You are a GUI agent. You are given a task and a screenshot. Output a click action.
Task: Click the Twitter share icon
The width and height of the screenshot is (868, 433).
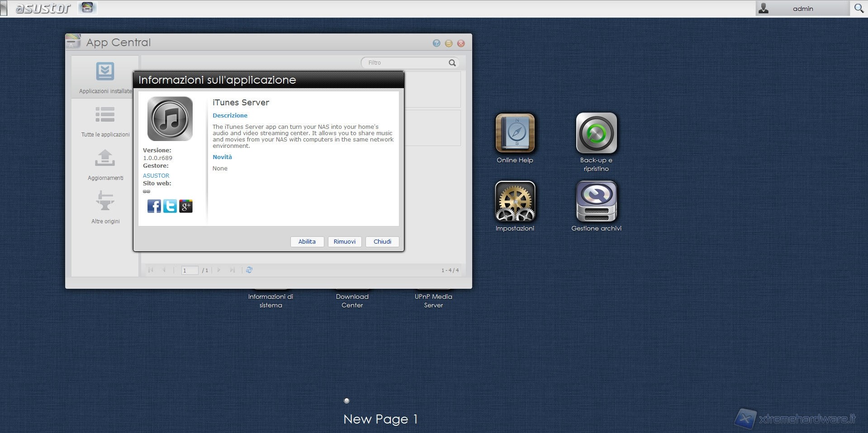tap(170, 206)
